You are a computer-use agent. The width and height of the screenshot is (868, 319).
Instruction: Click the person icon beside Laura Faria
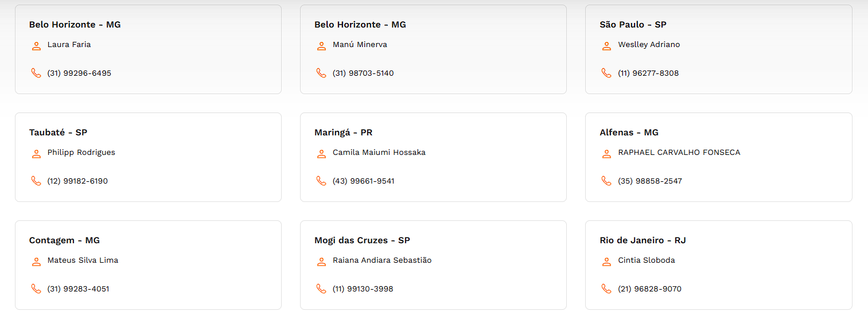pyautogui.click(x=36, y=46)
